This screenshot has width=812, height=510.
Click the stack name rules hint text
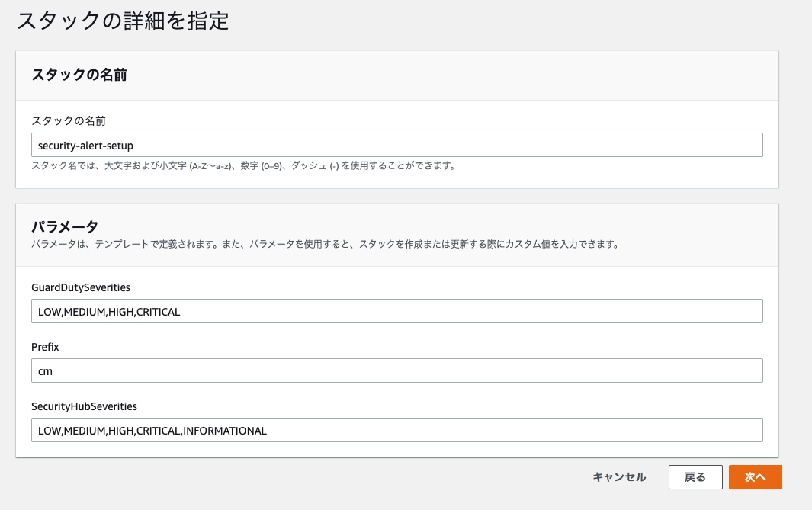[243, 165]
